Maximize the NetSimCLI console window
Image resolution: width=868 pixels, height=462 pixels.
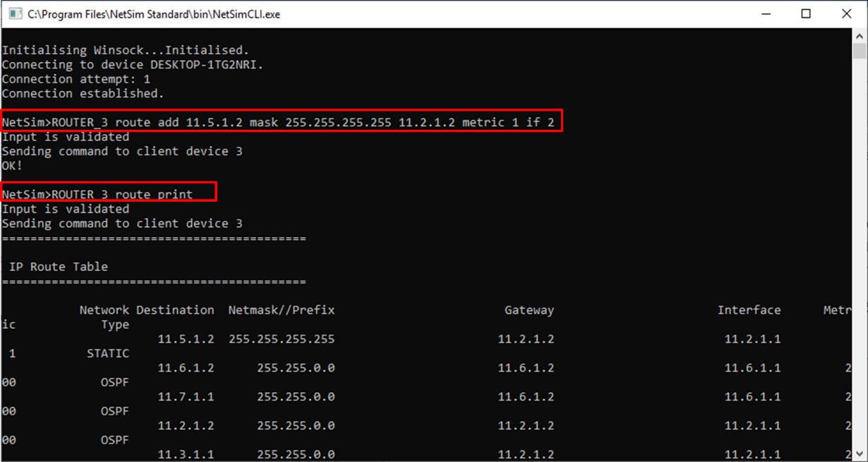806,14
